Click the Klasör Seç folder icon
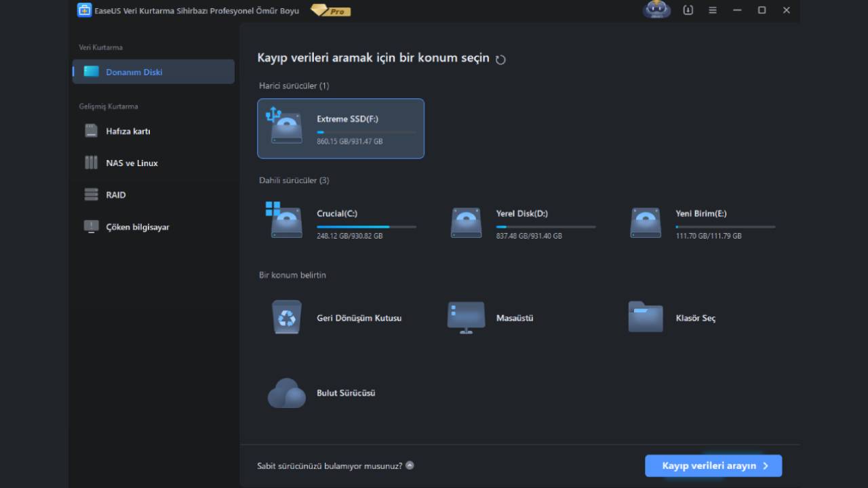 pyautogui.click(x=646, y=317)
